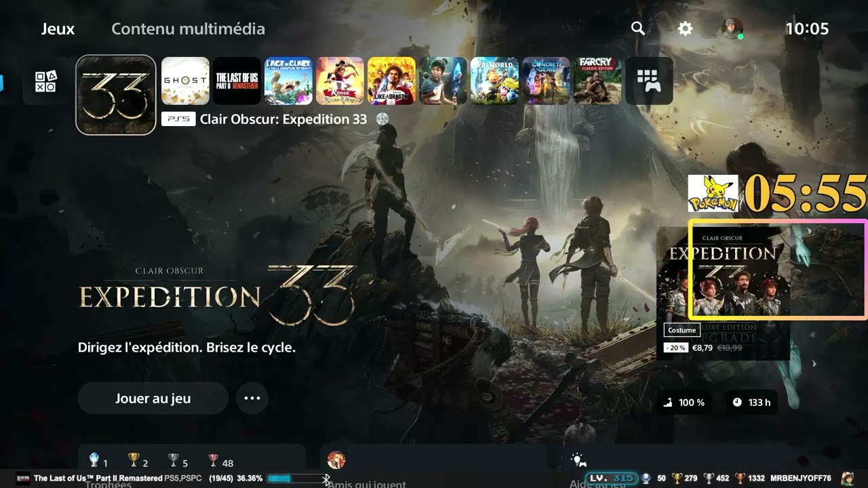
Task: Click the platinum trophy count icon
Action: tap(94, 461)
